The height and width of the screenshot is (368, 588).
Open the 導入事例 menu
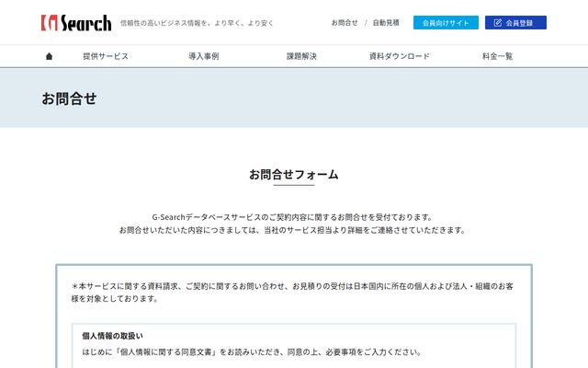(204, 56)
